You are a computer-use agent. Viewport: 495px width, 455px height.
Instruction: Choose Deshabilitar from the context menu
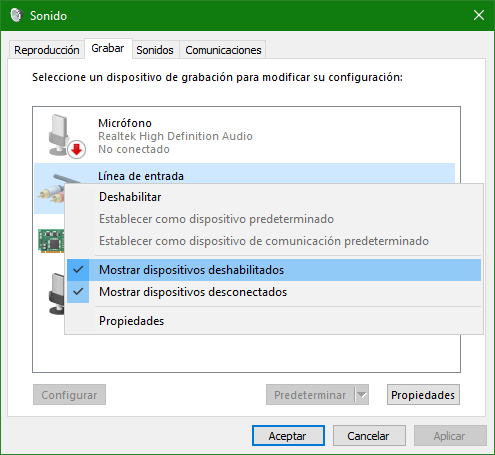coord(274,197)
